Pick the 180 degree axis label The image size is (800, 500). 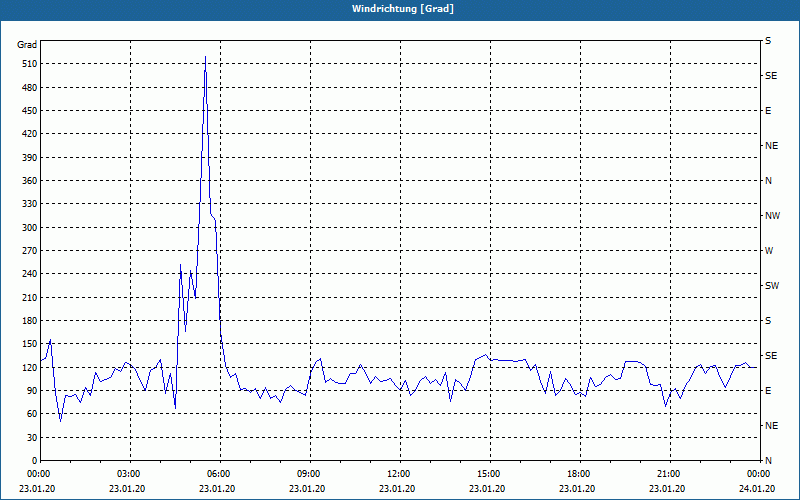(30, 321)
